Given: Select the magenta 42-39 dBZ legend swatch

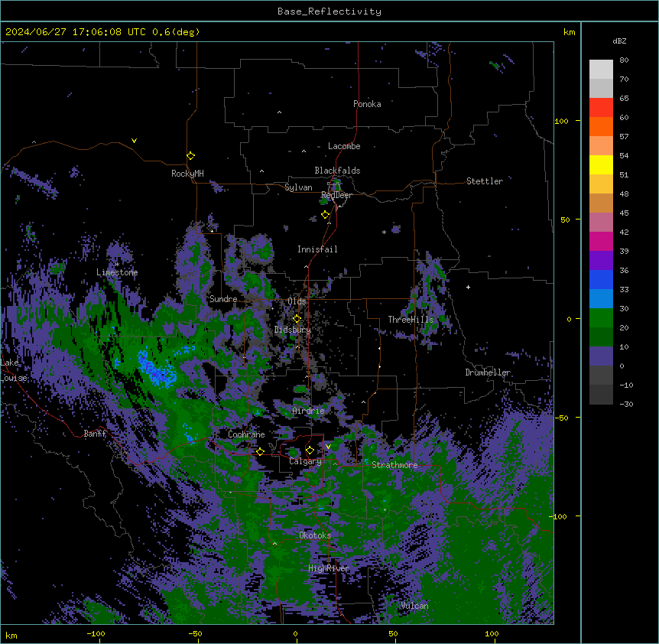Looking at the screenshot, I should click(x=601, y=241).
